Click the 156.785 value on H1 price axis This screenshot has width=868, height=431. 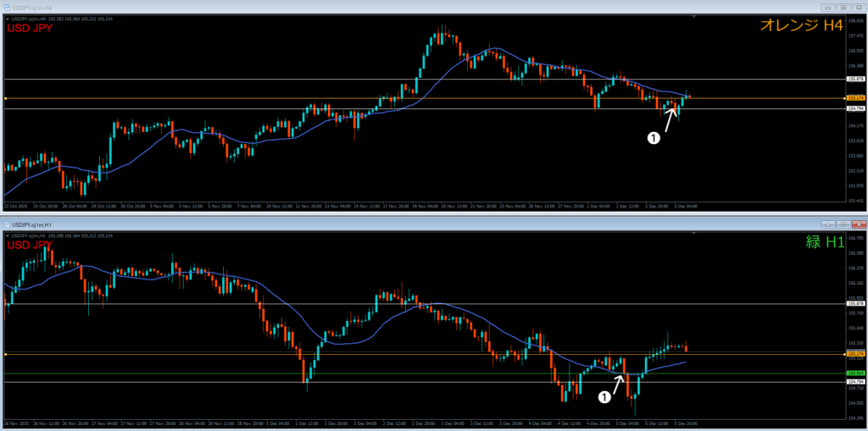pos(856,239)
